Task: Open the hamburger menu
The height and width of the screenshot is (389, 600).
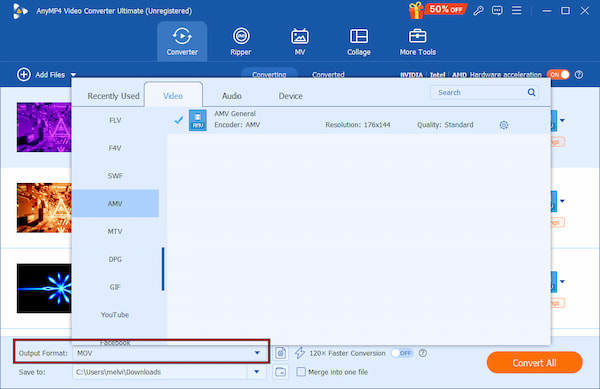Action: pos(517,10)
